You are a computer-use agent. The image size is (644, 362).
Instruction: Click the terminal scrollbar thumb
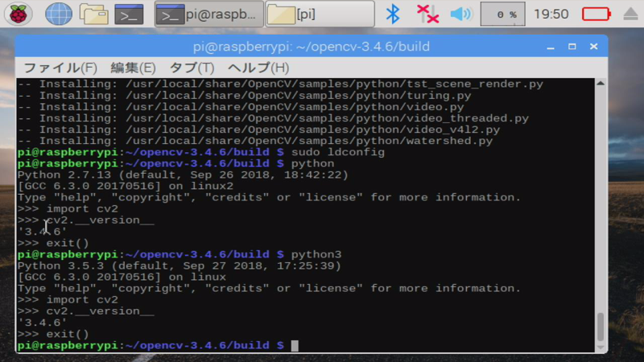(601, 327)
